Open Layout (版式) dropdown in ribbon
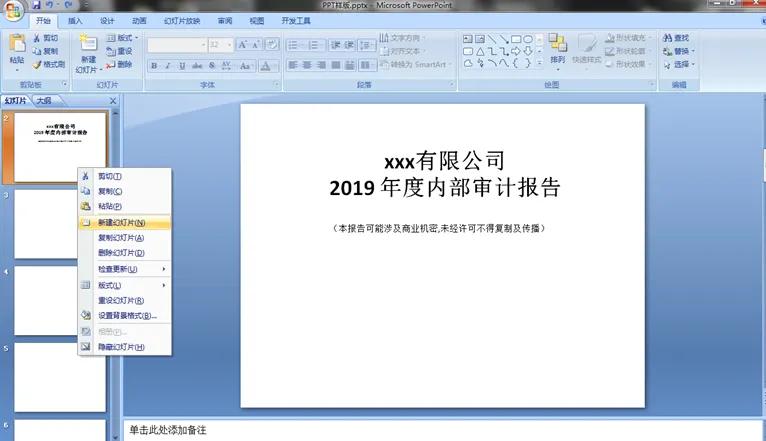This screenshot has height=441, width=766. click(x=122, y=38)
